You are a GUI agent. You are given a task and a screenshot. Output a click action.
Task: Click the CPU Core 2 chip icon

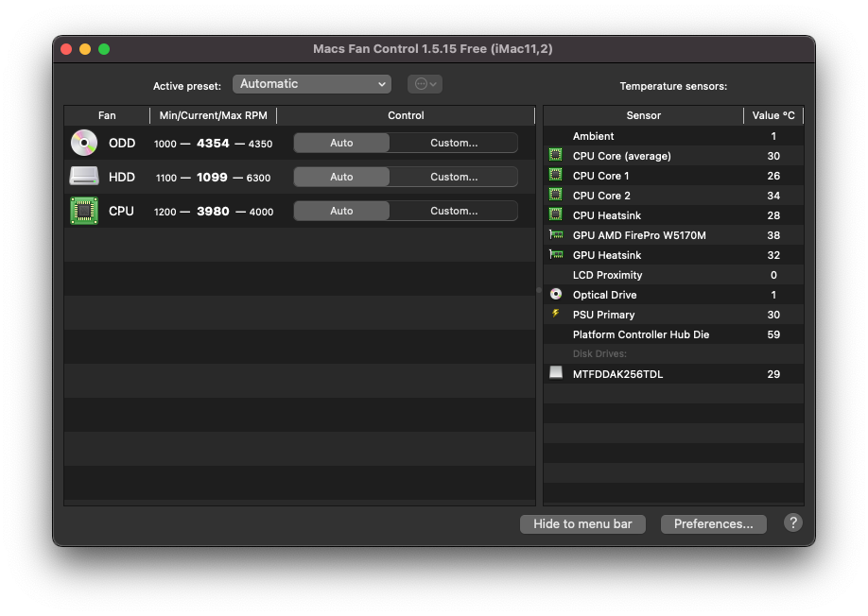(555, 195)
